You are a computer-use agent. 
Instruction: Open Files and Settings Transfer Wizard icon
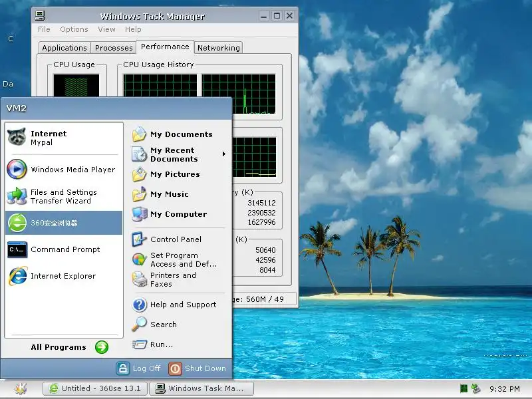tap(17, 196)
